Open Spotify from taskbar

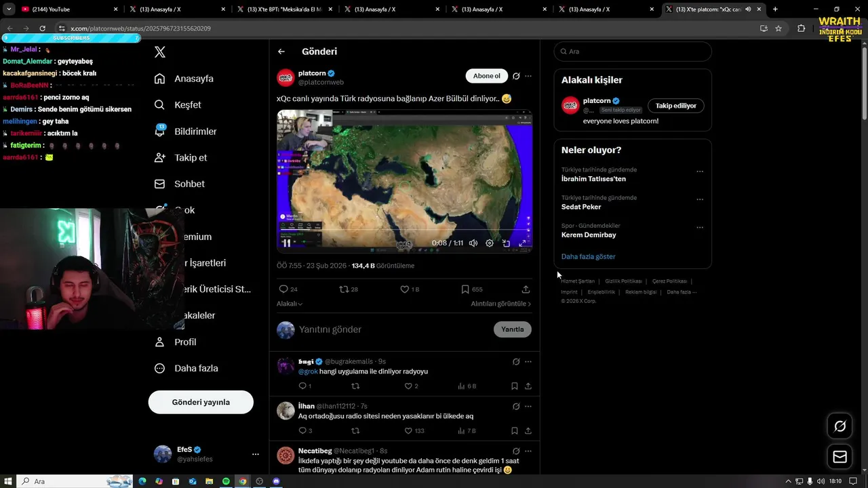[x=226, y=481]
